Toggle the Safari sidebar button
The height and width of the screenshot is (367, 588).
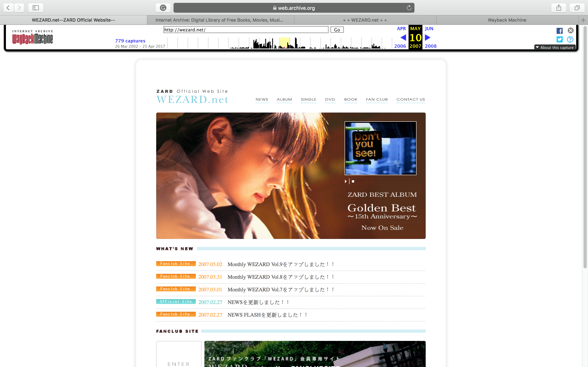pyautogui.click(x=36, y=8)
